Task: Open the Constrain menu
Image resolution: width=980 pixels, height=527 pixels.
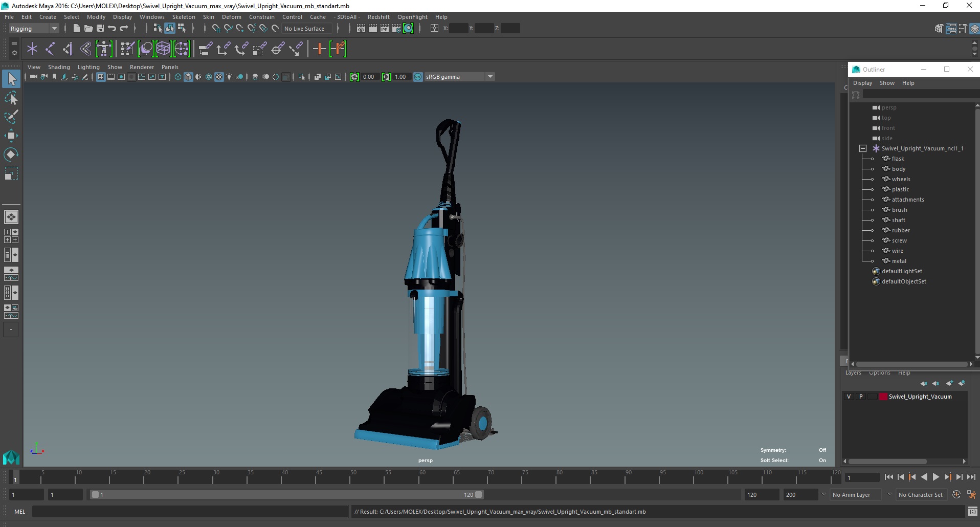Action: pyautogui.click(x=261, y=17)
